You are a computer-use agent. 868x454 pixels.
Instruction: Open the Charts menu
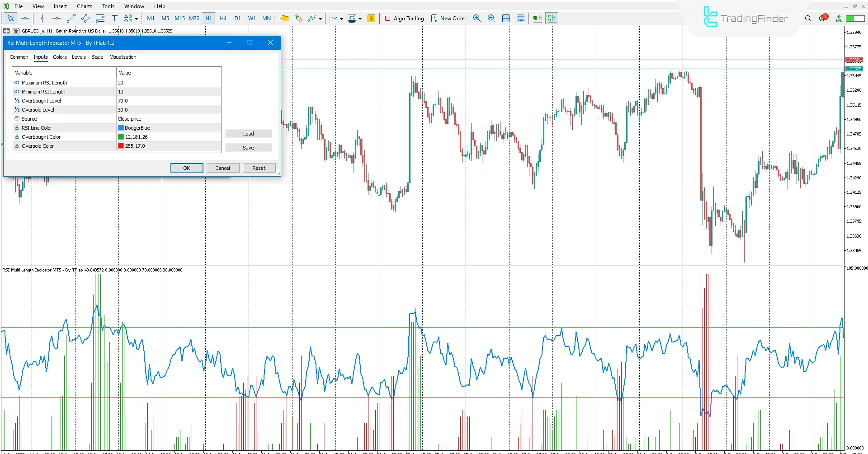pos(84,6)
